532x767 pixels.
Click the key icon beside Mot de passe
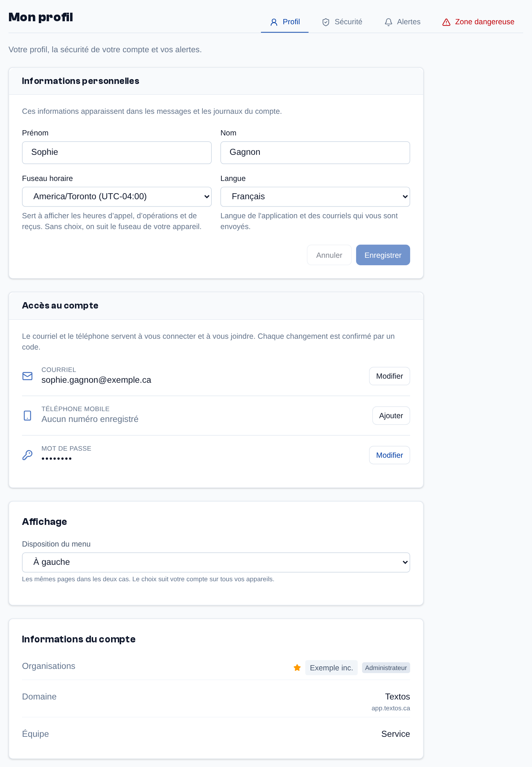[x=27, y=455]
